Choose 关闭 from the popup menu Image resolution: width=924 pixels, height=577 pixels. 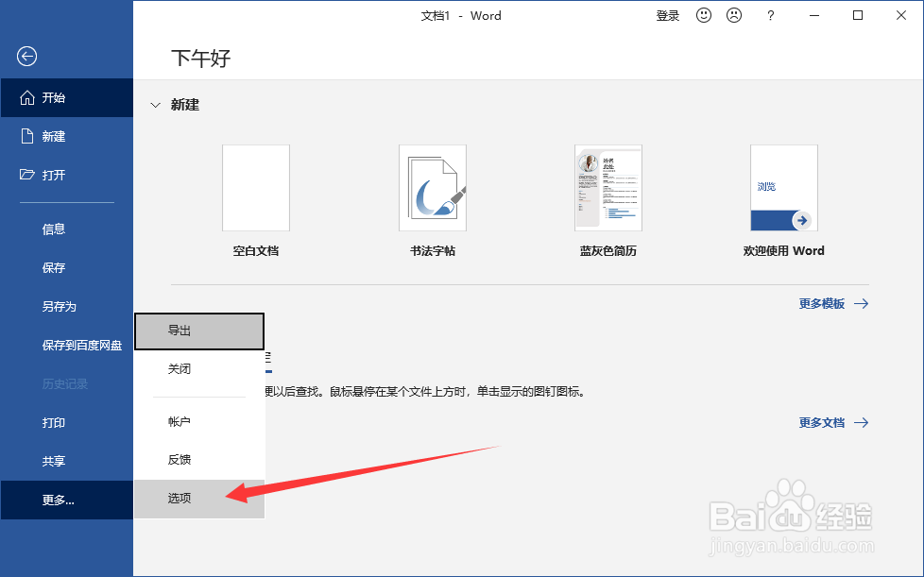click(199, 369)
